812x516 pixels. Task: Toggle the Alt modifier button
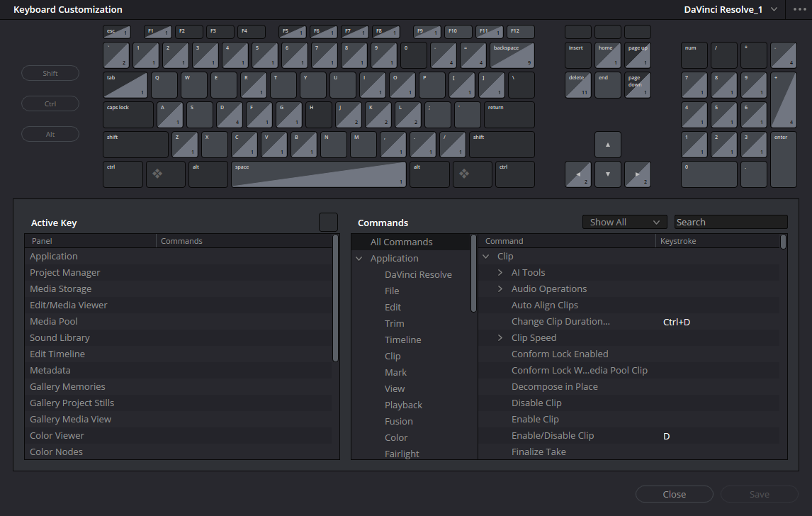50,135
